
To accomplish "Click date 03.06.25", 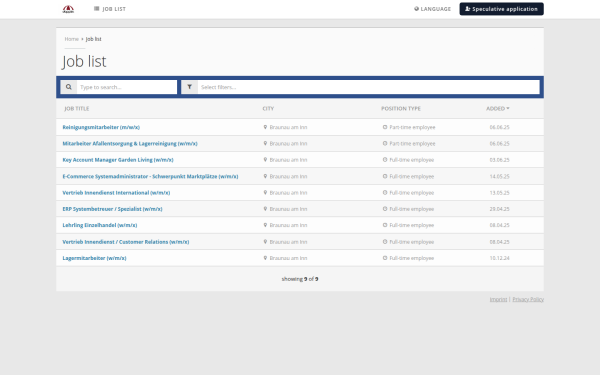I will (499, 160).
